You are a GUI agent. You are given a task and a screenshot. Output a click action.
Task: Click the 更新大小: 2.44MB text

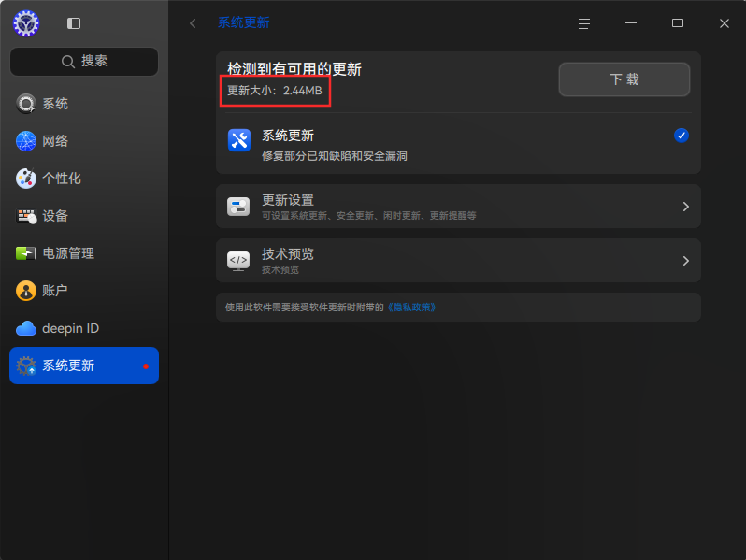pyautogui.click(x=275, y=91)
